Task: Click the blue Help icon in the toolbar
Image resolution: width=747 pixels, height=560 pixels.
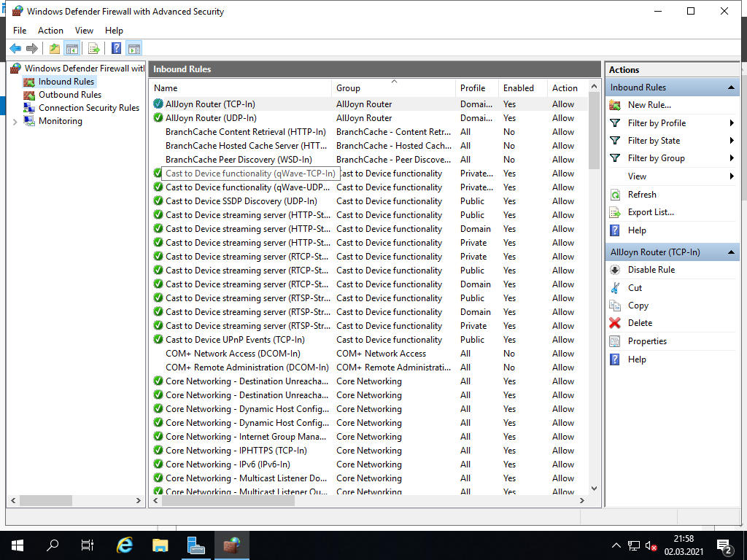Action: (x=116, y=48)
